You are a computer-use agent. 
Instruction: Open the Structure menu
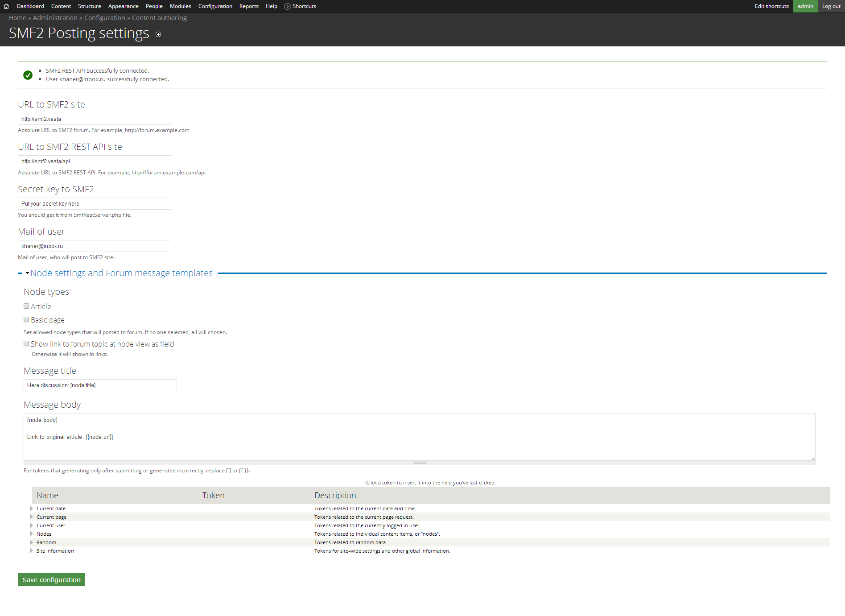[x=90, y=6]
